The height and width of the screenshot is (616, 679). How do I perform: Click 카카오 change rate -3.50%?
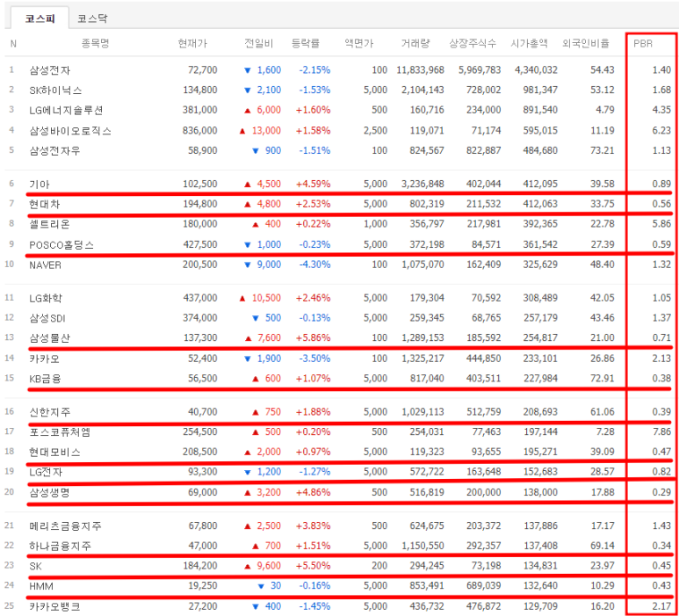[314, 359]
